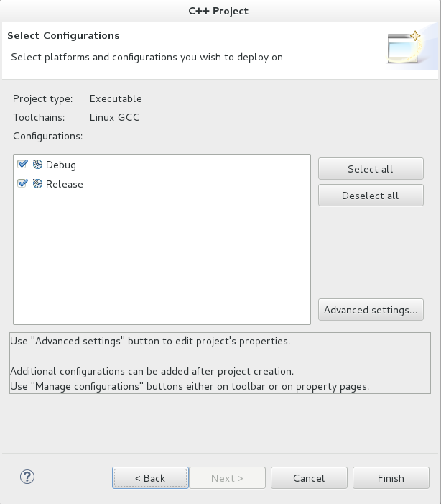
Task: Click the Deselect all button
Action: [371, 196]
